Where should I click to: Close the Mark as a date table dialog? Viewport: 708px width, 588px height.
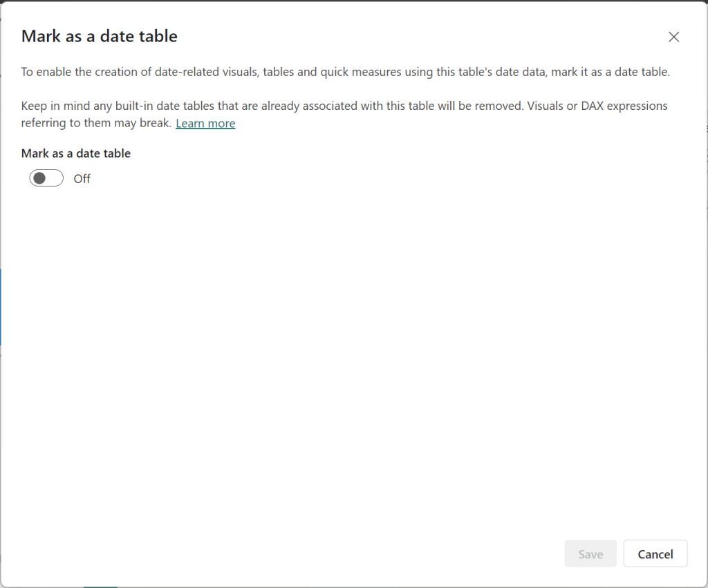(673, 37)
